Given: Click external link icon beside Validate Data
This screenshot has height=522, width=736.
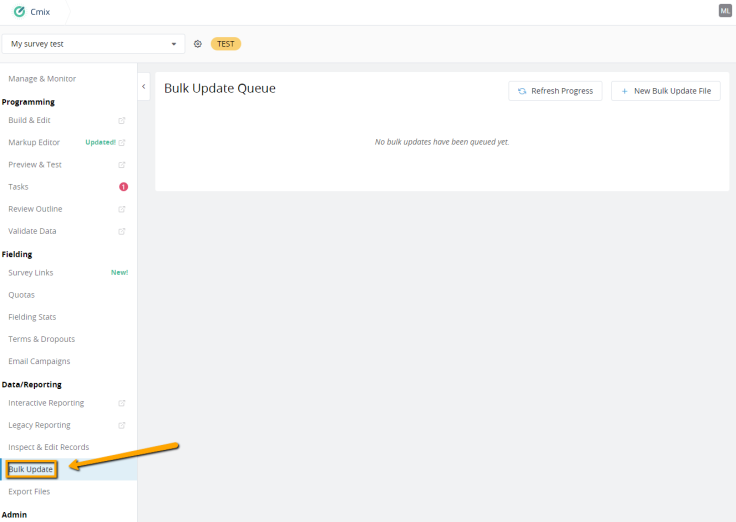Looking at the screenshot, I should coord(122,231).
